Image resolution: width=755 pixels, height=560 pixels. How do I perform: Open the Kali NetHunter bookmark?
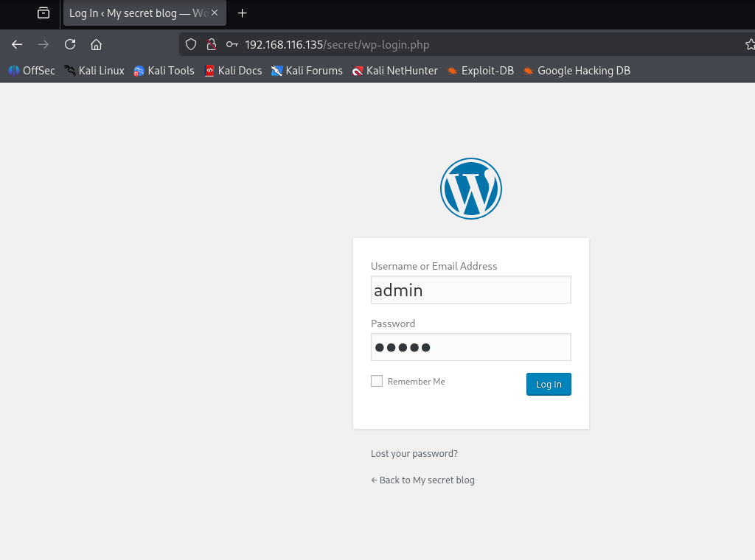[395, 71]
